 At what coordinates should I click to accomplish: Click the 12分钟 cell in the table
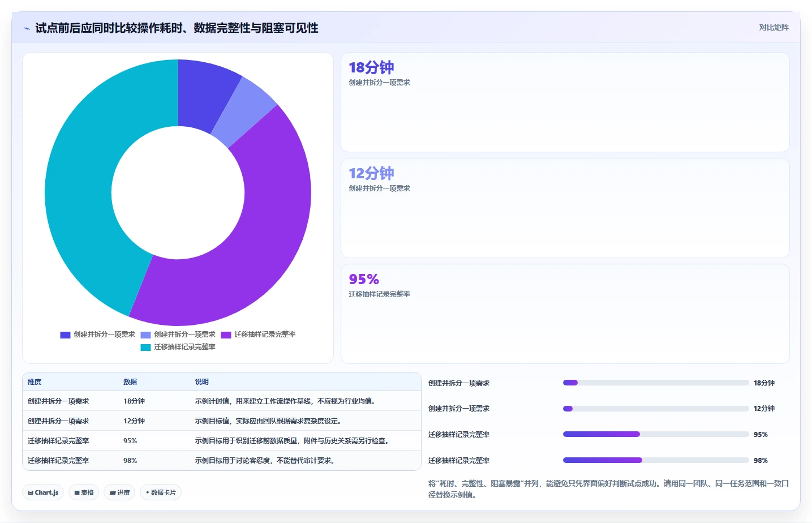[x=134, y=421]
